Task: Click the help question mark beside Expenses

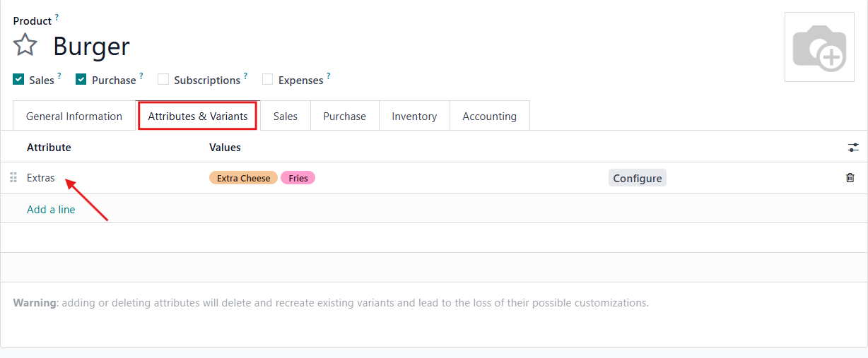Action: [x=328, y=76]
